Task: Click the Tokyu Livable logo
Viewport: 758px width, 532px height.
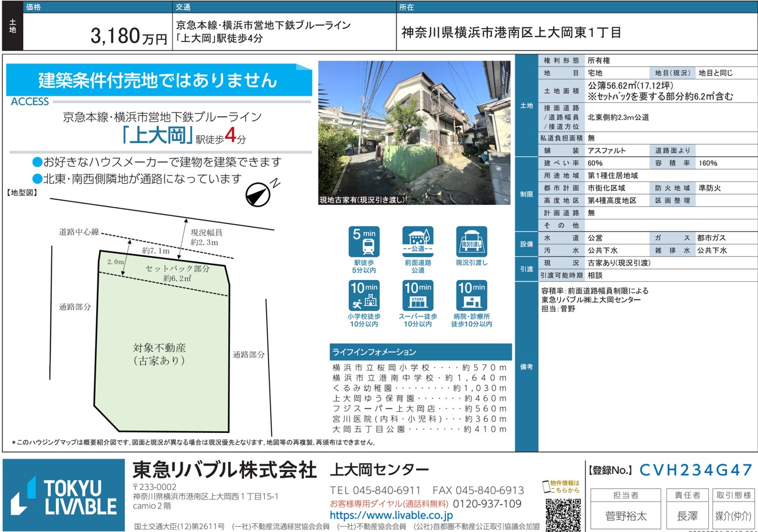Action: (64, 496)
